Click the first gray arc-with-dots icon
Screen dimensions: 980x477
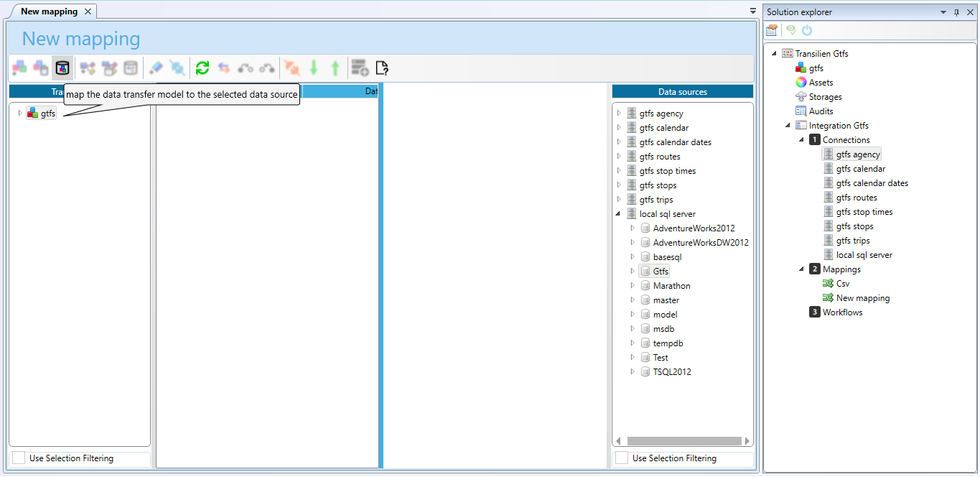(x=246, y=68)
